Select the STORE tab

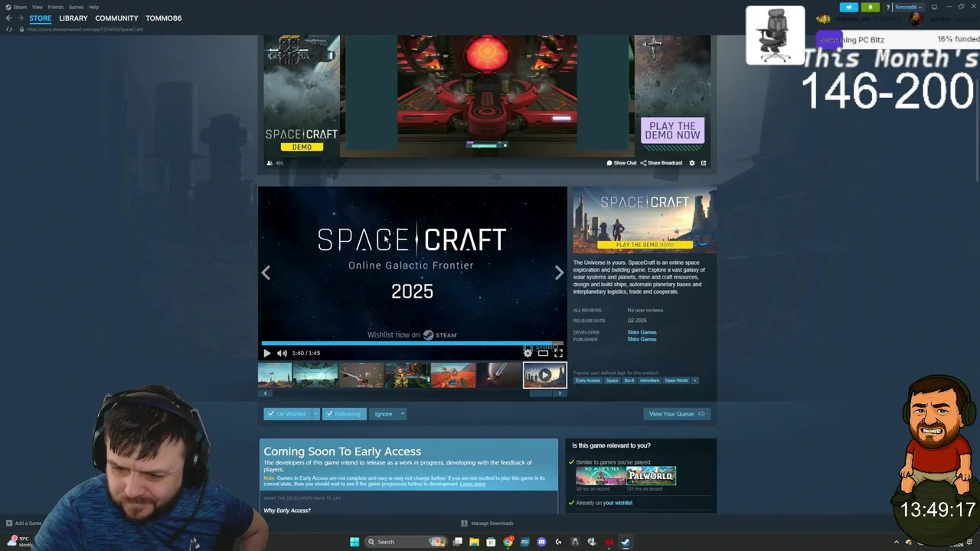click(x=41, y=18)
